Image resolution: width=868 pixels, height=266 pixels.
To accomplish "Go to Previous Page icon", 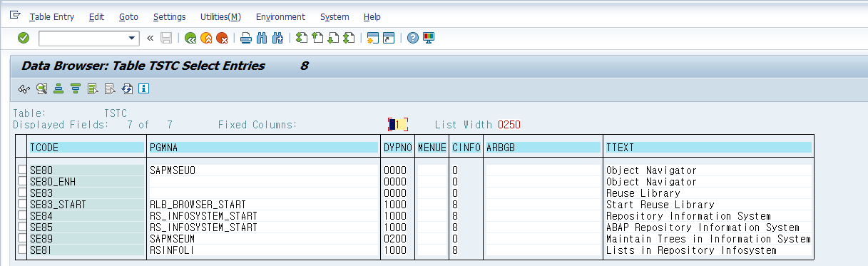I will pos(317,38).
